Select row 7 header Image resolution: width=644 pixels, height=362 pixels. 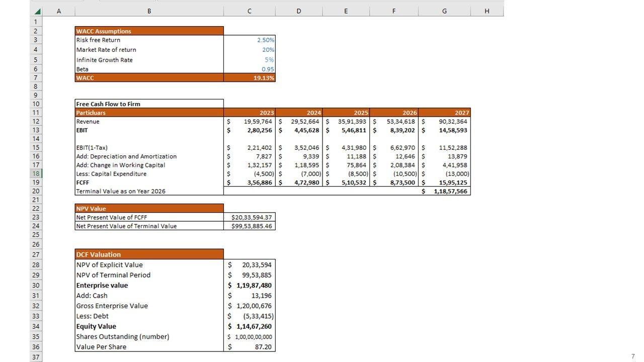tap(36, 78)
